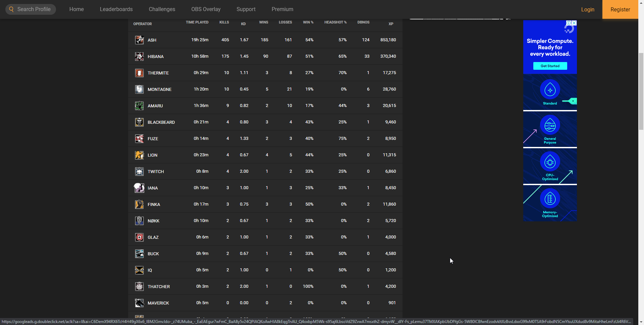Viewport: 644px width, 325px height.
Task: Close the ad with X icon
Action: point(574,23)
